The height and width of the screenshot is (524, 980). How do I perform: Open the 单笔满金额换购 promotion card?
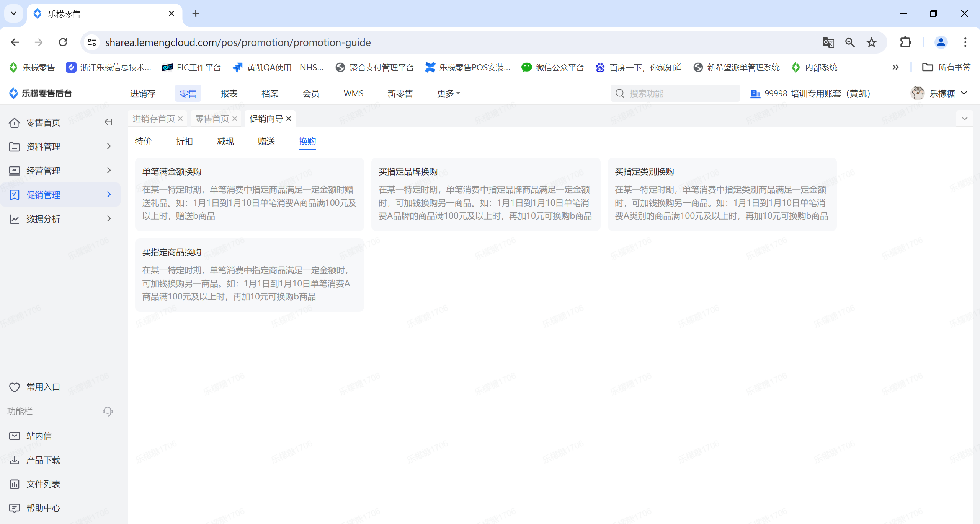[249, 194]
